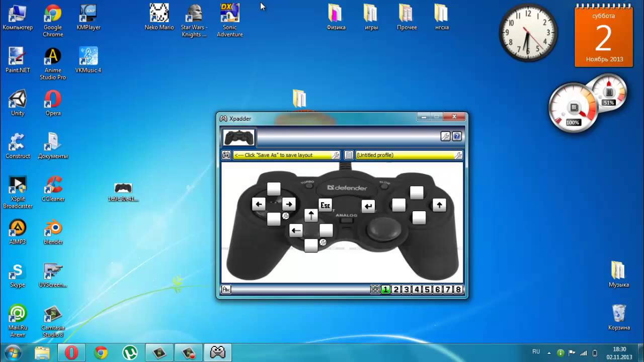Click the left stick dotted up-arrow assignment

(x=311, y=216)
